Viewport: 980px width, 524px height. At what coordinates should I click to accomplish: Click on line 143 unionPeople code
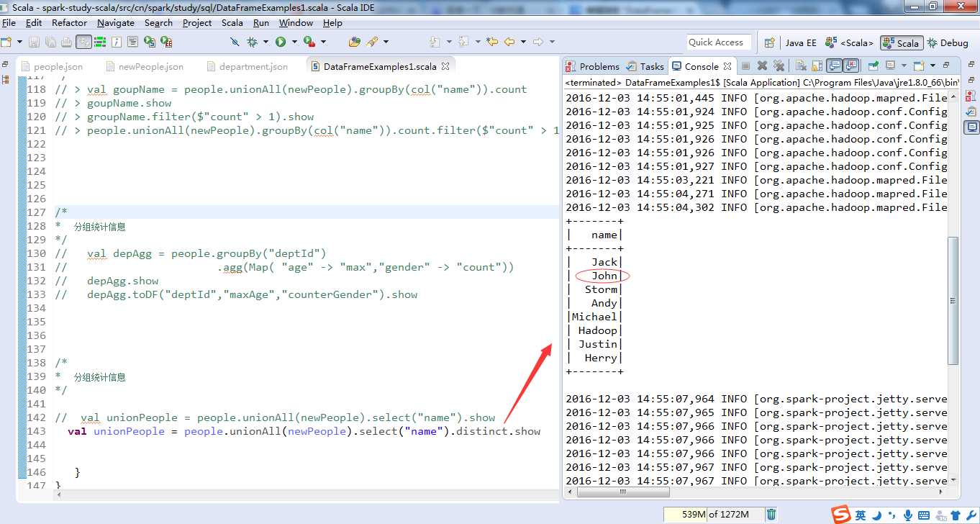pyautogui.click(x=304, y=431)
